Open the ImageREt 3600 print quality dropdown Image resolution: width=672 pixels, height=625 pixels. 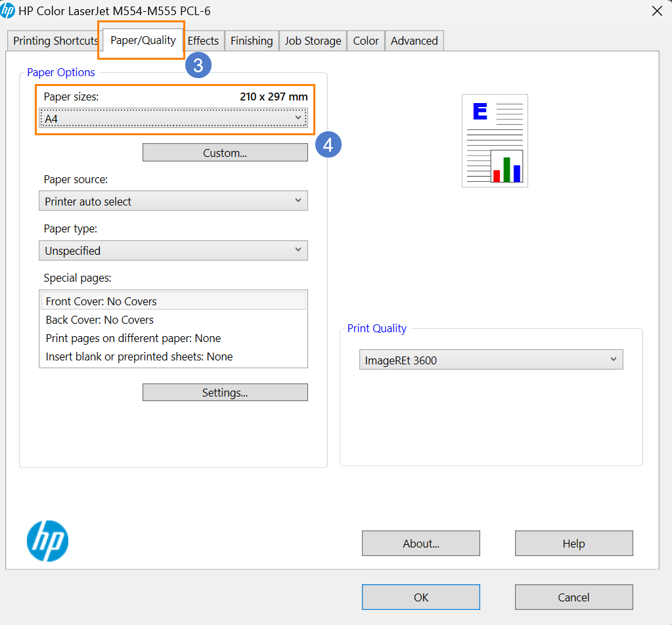tap(491, 360)
